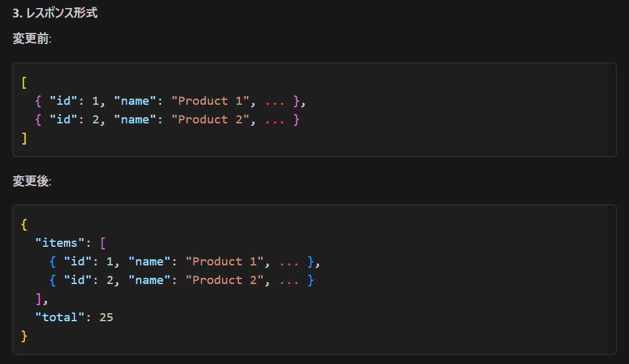Image resolution: width=629 pixels, height=364 pixels.
Task: Click the "変更前" label
Action: pos(31,38)
